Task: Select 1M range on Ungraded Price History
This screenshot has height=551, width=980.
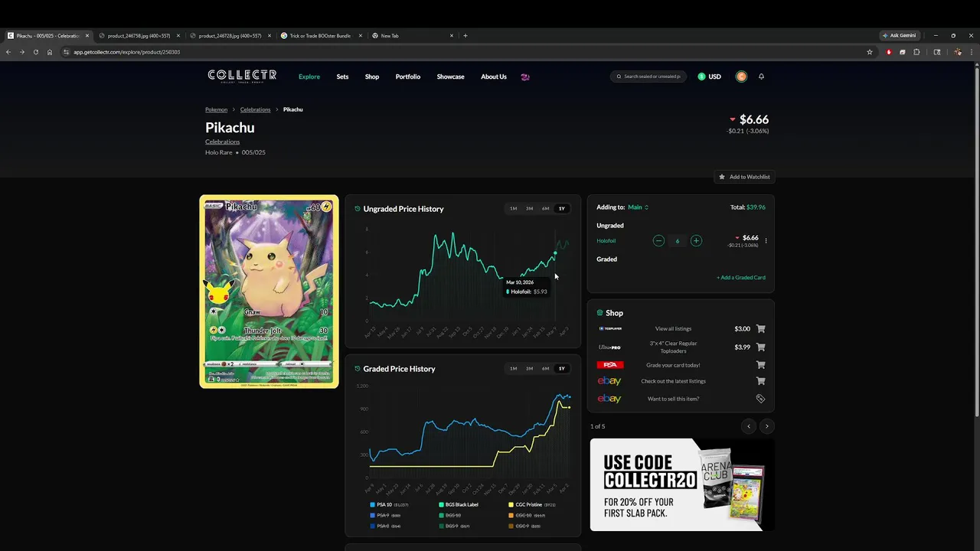Action: 513,209
